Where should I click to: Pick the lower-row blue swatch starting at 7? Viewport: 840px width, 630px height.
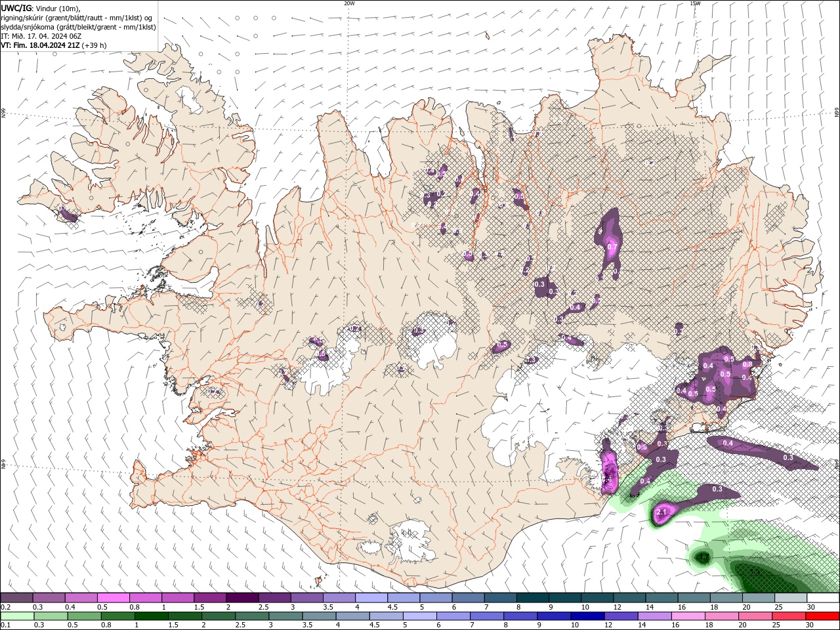coord(487,616)
